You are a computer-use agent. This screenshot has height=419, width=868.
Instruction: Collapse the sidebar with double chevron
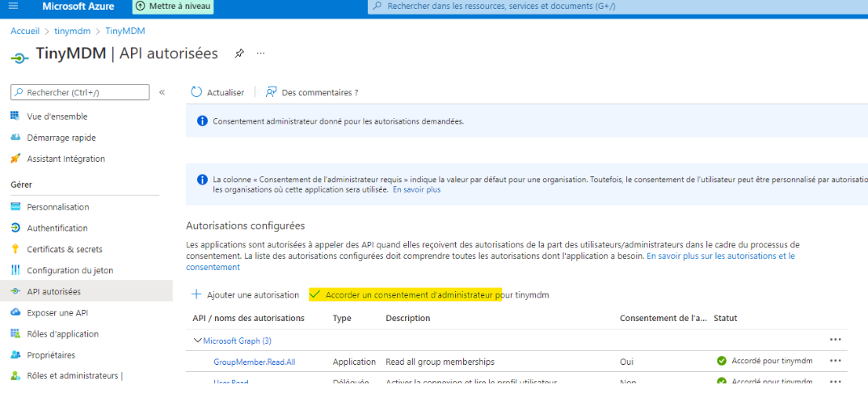pyautogui.click(x=162, y=92)
